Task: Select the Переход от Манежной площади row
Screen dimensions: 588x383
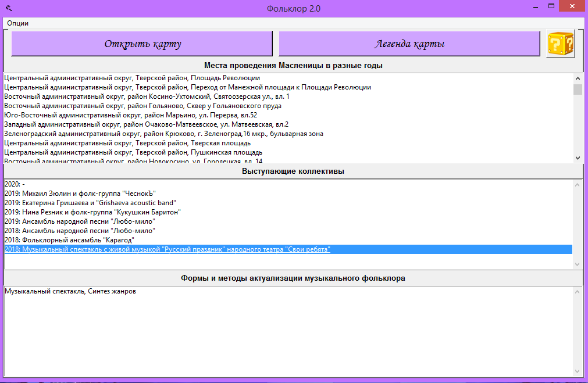Action: 288,87
